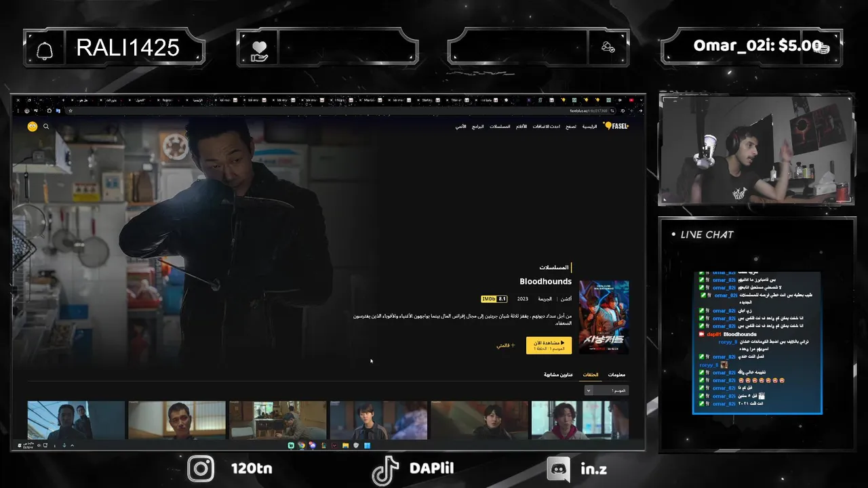The image size is (868, 488).
Task: Click the Chrome icon in the taskbar
Action: pos(302,445)
